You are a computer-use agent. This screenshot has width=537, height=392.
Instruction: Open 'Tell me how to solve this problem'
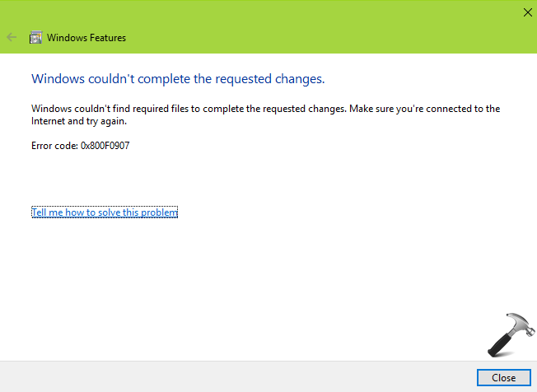click(105, 212)
